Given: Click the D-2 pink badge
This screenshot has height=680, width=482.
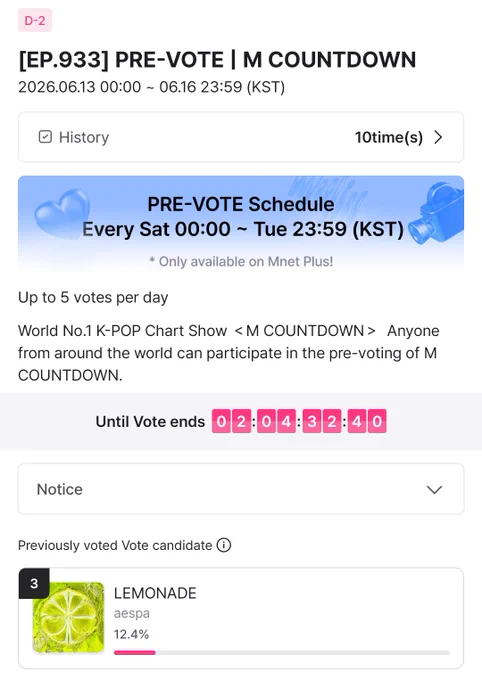Looking at the screenshot, I should click(35, 20).
